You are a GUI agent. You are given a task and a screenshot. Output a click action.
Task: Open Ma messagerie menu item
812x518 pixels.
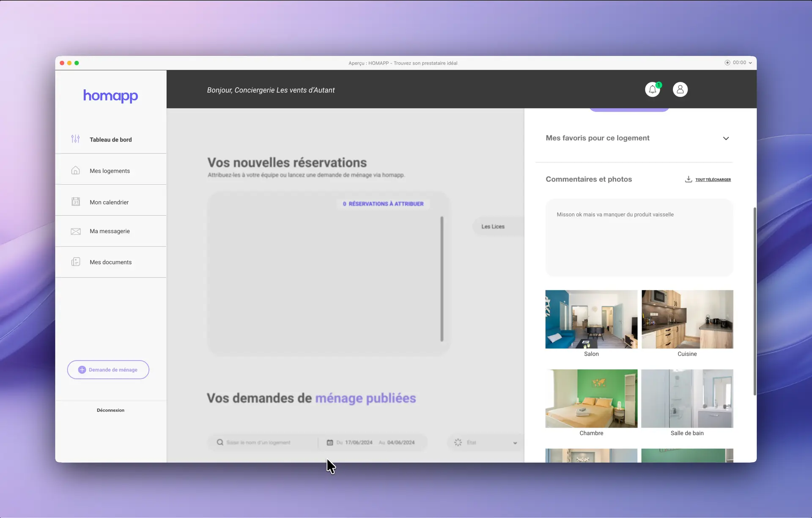[x=110, y=231]
